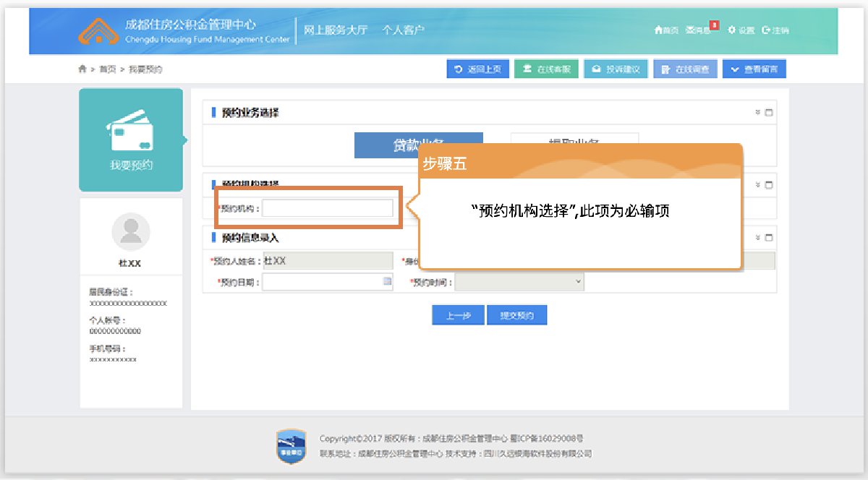Select the 贷款业务 option
Image resolution: width=868 pixels, height=480 pixels.
pyautogui.click(x=418, y=145)
